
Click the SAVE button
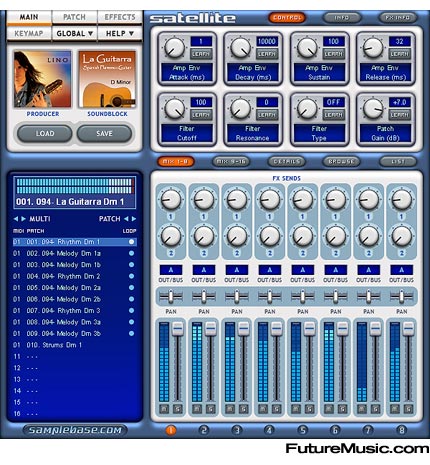(104, 134)
